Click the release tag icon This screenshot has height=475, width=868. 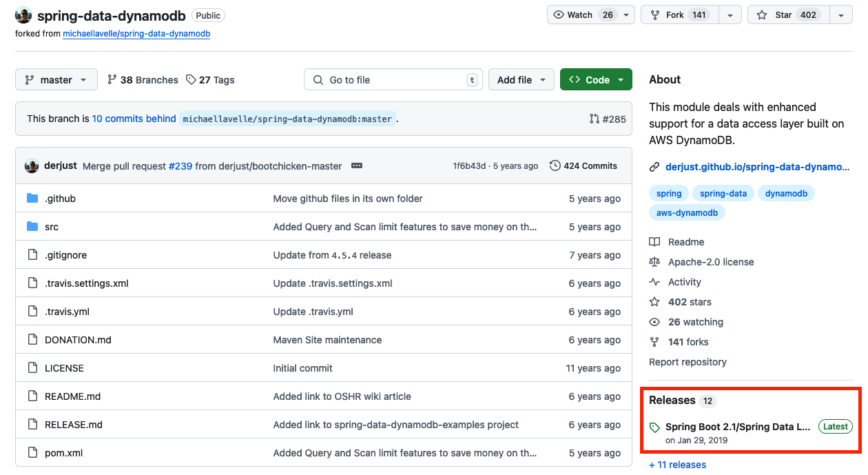pos(654,427)
